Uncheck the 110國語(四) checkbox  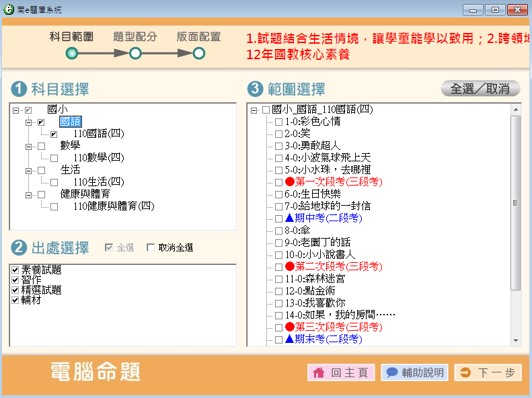[x=54, y=134]
